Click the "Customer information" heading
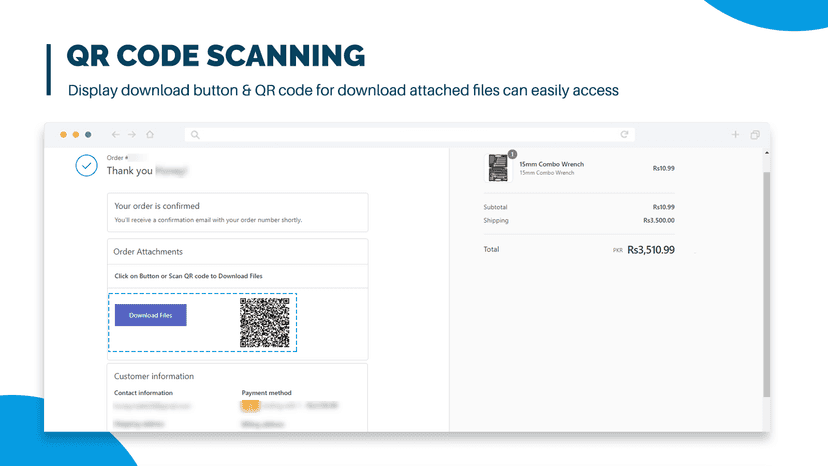828x466 pixels. 154,376
